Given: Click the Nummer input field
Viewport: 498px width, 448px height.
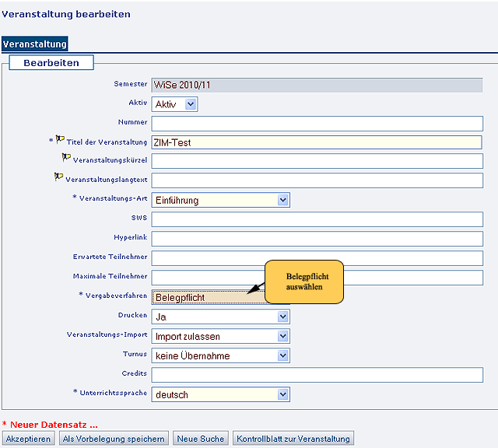Looking at the screenshot, I should [x=317, y=123].
